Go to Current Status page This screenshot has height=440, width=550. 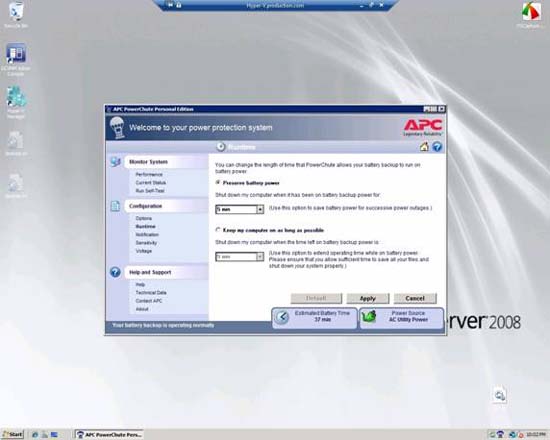click(151, 182)
